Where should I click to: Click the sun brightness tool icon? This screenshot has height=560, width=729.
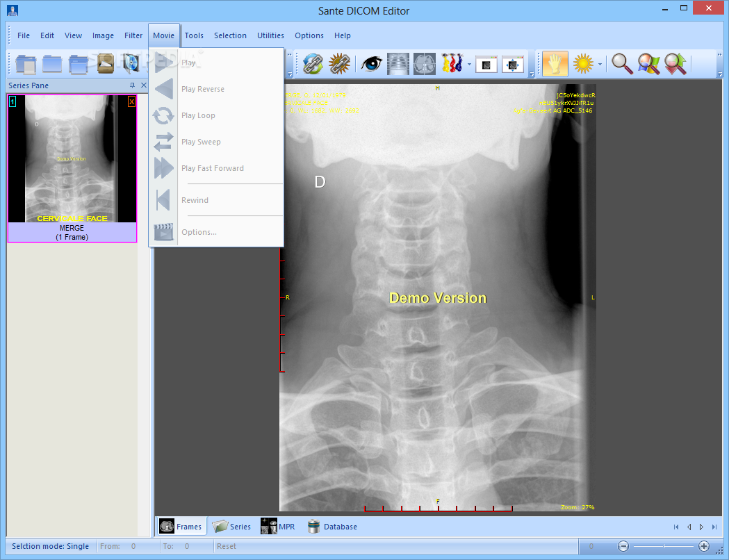click(x=584, y=64)
